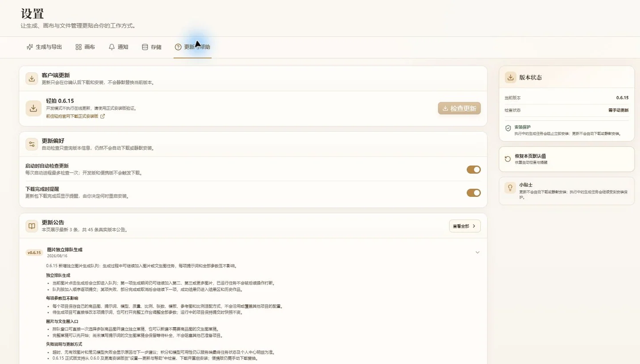Viewport: 640px width, 364px height.
Task: Click the 检查状态 label
Action: point(512,110)
